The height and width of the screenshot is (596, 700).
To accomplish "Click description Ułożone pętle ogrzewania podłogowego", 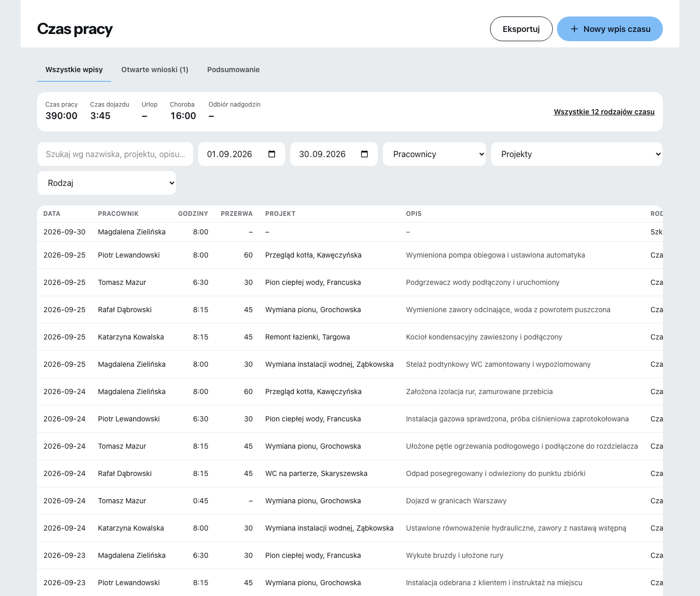I will [x=522, y=446].
